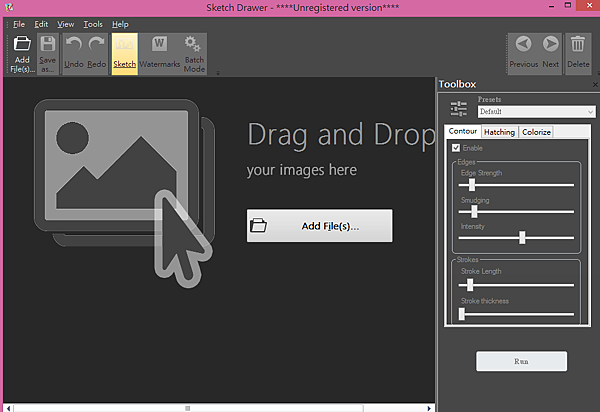Select the Sketch mode icon
Image resolution: width=600 pixels, height=412 pixels.
pos(124,46)
